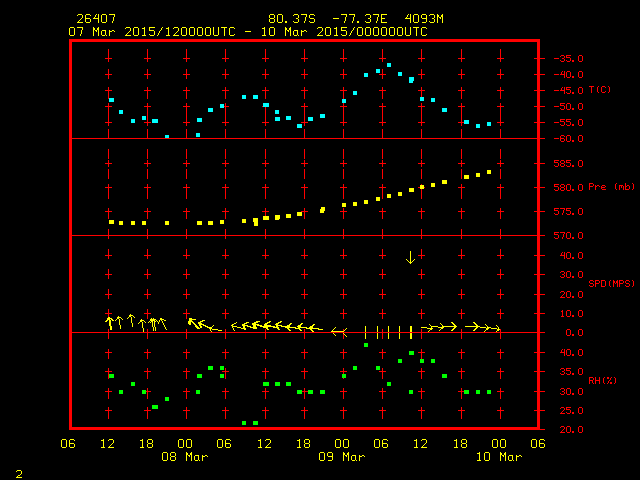Select the -50.0 temperature tick label
This screenshot has width=640, height=480.
[x=569, y=107]
